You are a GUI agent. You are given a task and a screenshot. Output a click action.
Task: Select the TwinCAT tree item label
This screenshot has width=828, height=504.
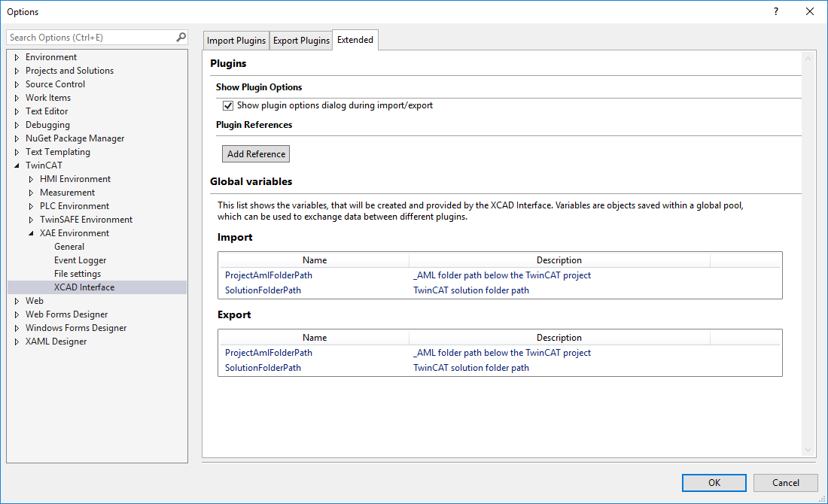(x=44, y=165)
